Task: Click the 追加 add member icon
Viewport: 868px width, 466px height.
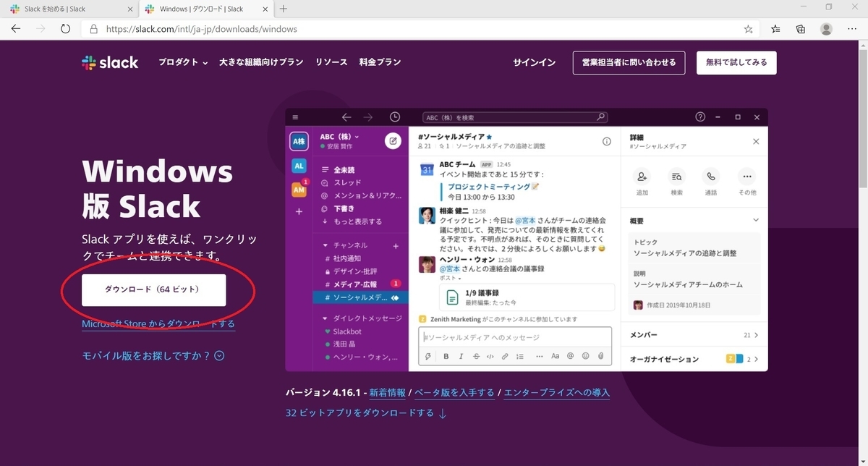Action: tap(642, 176)
